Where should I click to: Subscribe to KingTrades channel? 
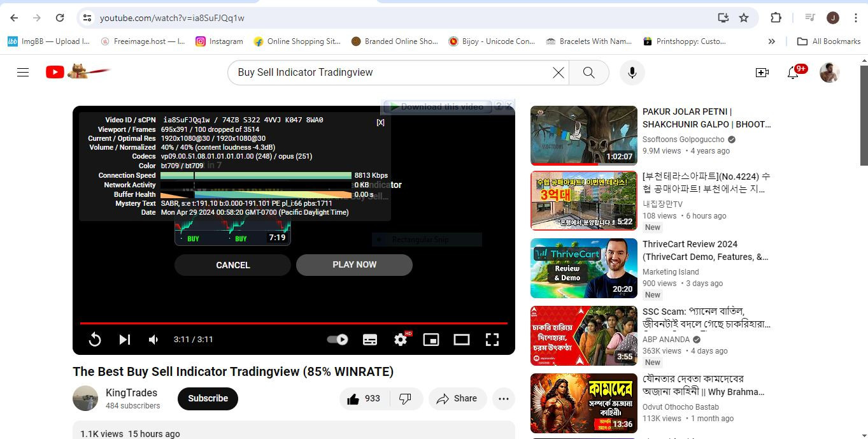(x=208, y=398)
